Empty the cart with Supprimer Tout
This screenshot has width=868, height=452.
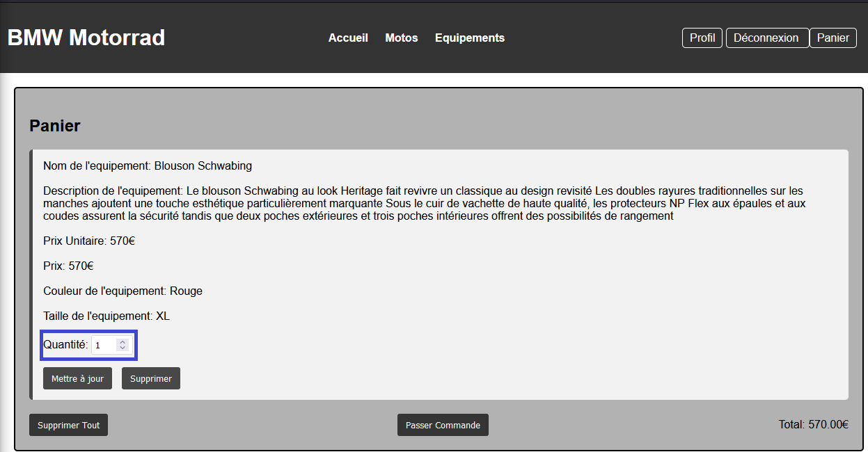[68, 425]
